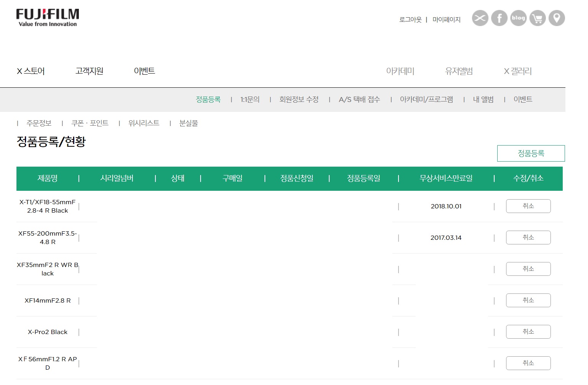Open the blog icon link
Viewport: 588px width, 385px height.
518,18
